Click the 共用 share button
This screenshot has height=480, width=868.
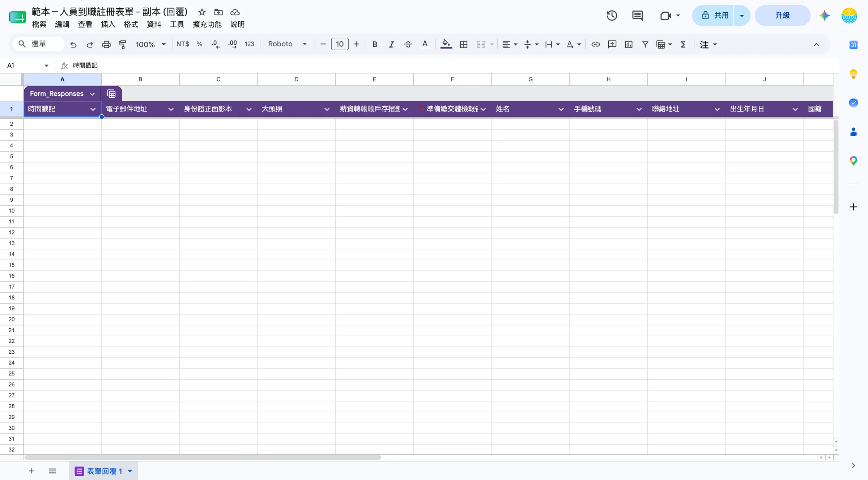[x=713, y=16]
